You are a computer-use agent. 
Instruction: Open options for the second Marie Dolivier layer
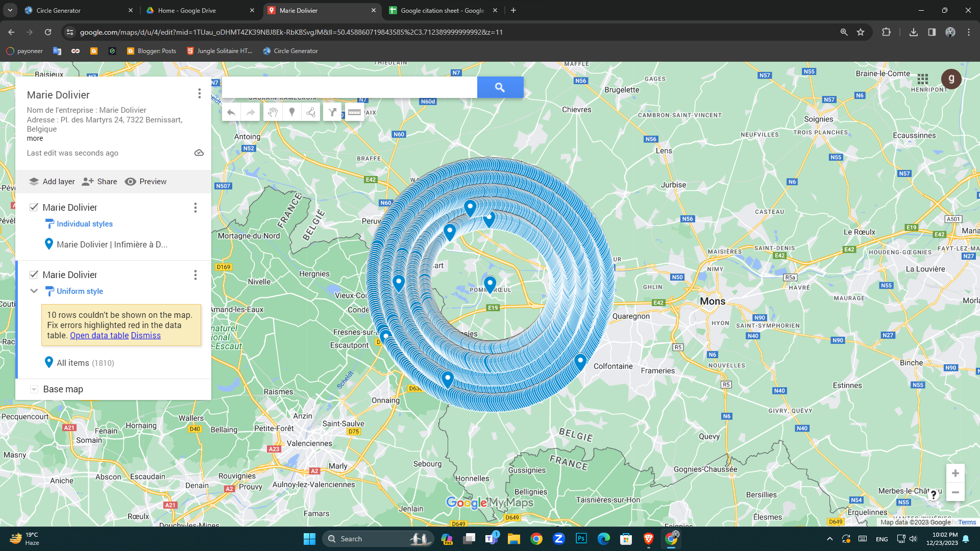[195, 275]
